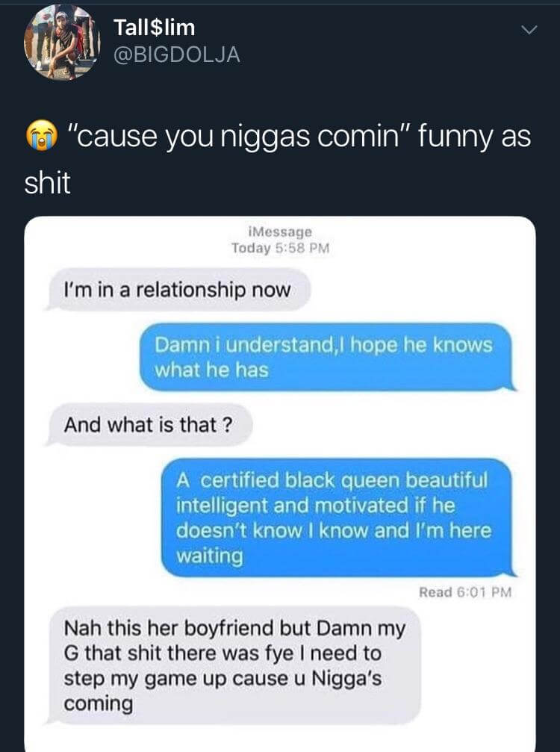Expand the tweet options chevron
Viewport: 560px width, 752px height.
coord(529,30)
